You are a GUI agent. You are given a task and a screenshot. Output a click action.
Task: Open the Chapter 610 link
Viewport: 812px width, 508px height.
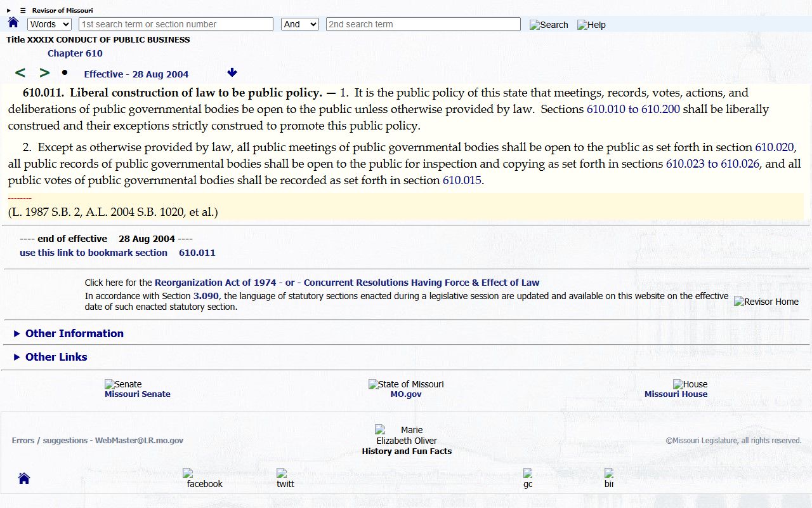click(x=75, y=53)
